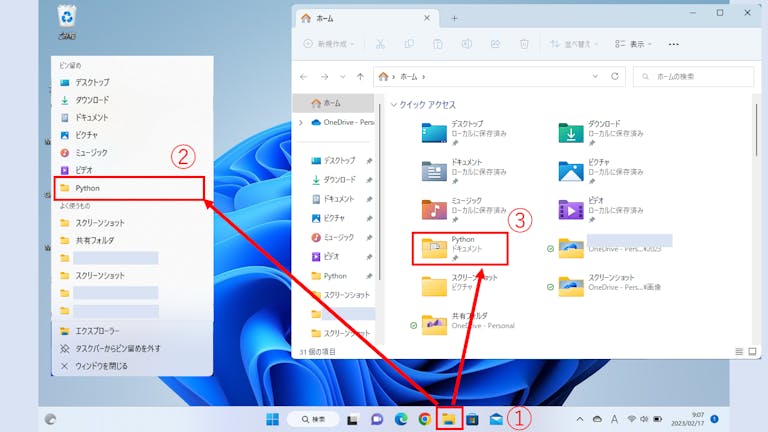Expand the address bar history dropdown
The image size is (768, 432).
tap(595, 76)
